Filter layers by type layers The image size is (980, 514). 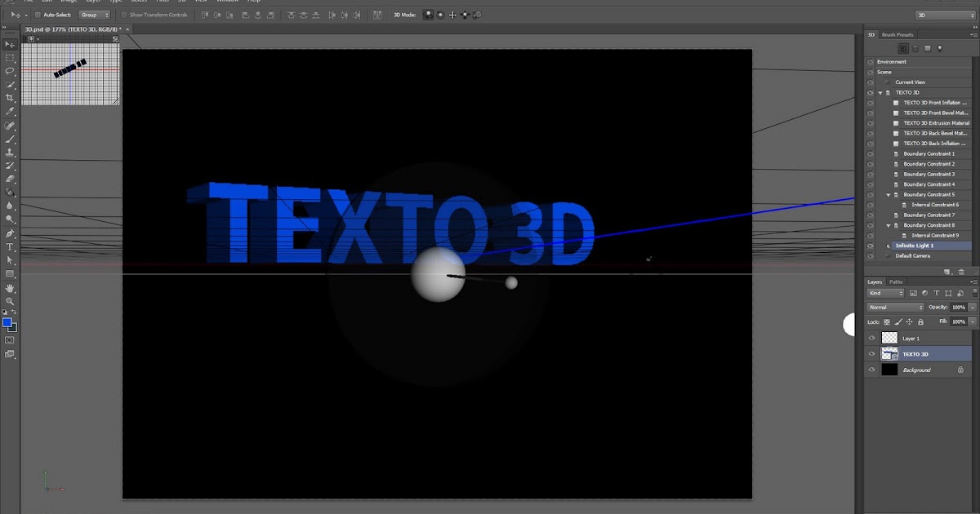(x=938, y=293)
